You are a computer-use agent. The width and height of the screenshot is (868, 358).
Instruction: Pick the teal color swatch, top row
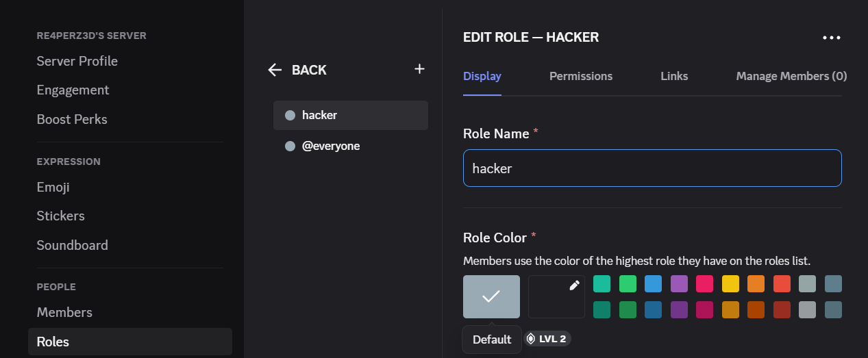(602, 283)
